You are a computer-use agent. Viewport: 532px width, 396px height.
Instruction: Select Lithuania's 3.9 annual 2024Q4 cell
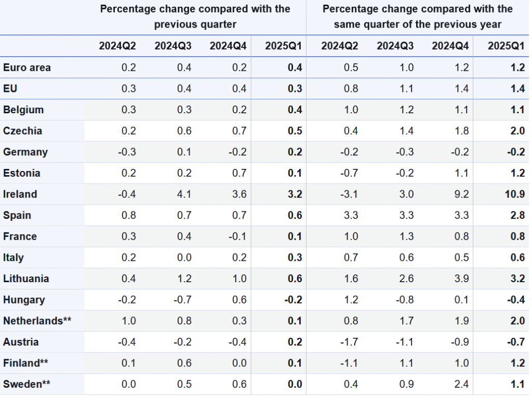click(x=461, y=279)
